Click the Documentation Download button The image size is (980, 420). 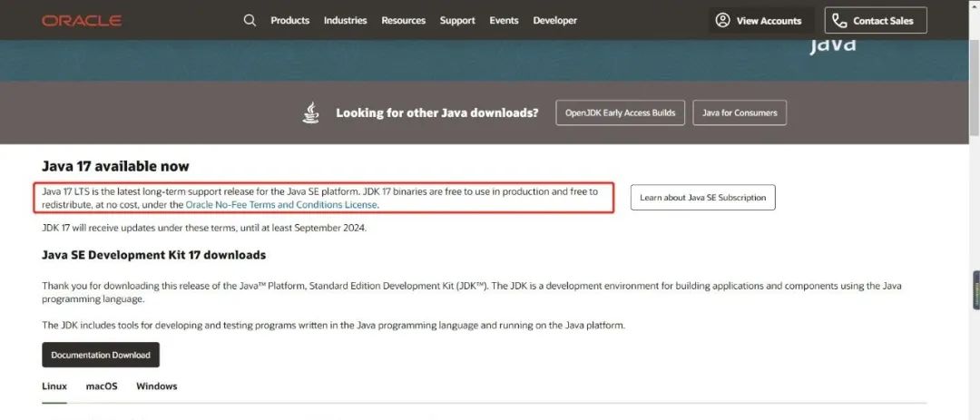click(x=101, y=355)
